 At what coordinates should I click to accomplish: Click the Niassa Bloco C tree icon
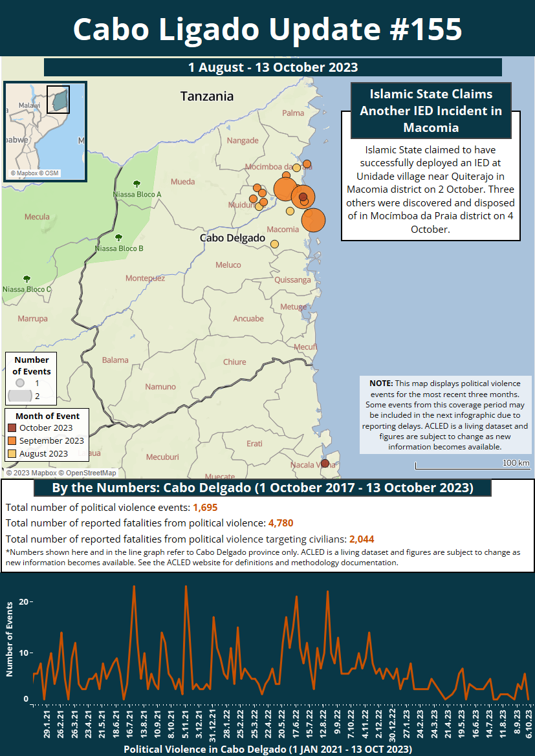click(x=27, y=279)
